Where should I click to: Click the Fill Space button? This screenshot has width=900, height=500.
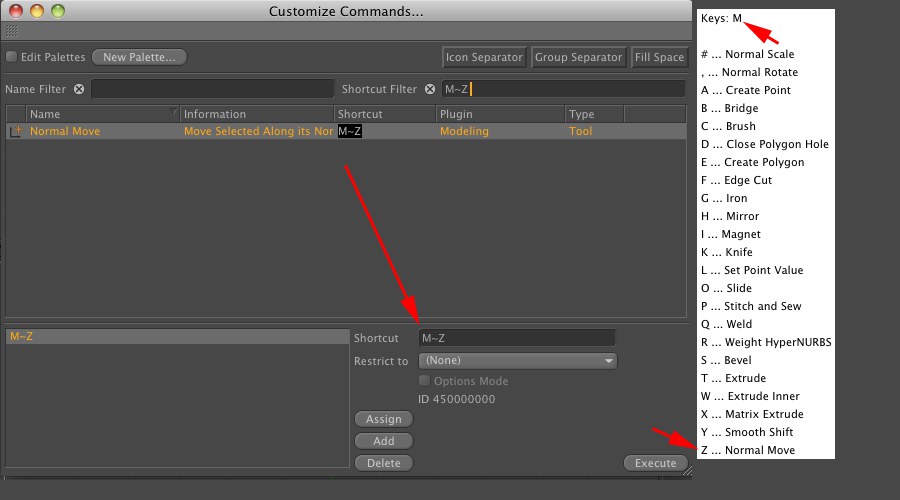(x=659, y=57)
